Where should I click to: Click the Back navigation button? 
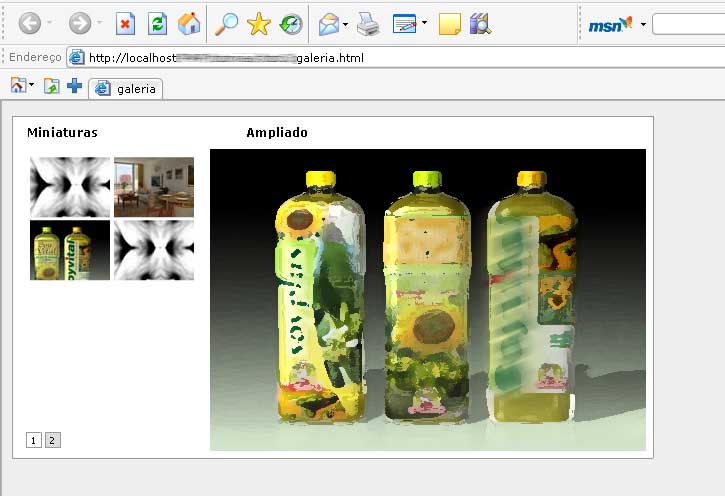click(x=30, y=24)
